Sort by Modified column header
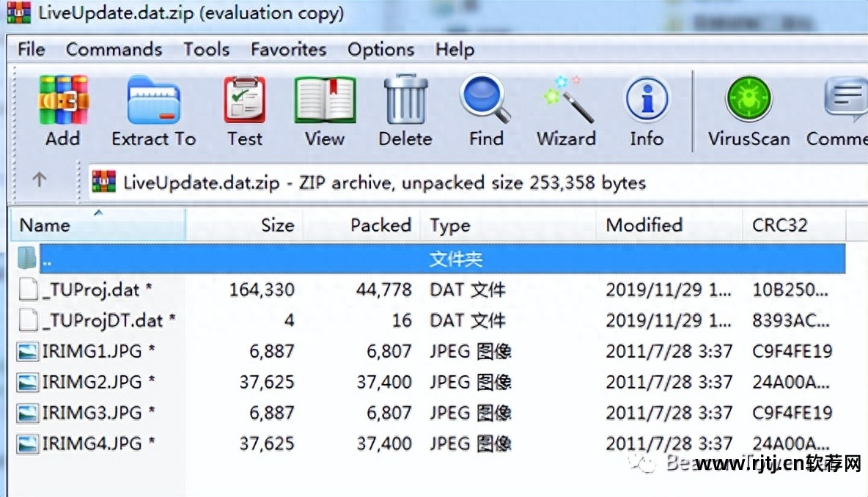The height and width of the screenshot is (497, 868). click(669, 225)
